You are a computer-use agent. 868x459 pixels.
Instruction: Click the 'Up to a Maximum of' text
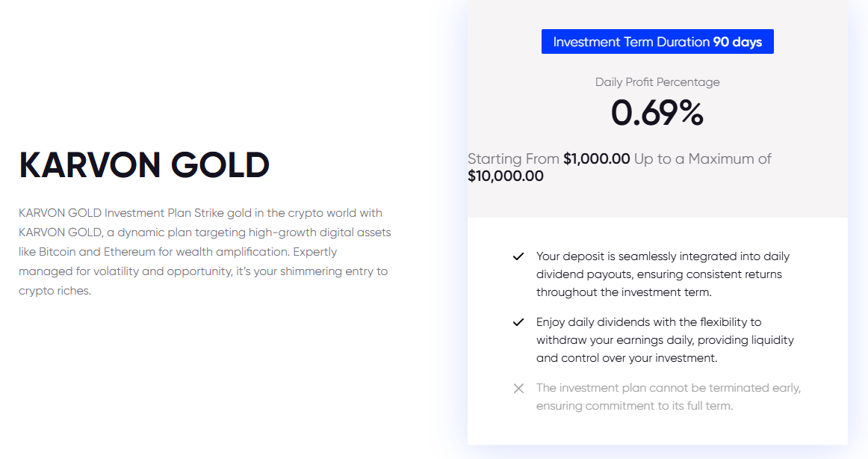coord(702,159)
